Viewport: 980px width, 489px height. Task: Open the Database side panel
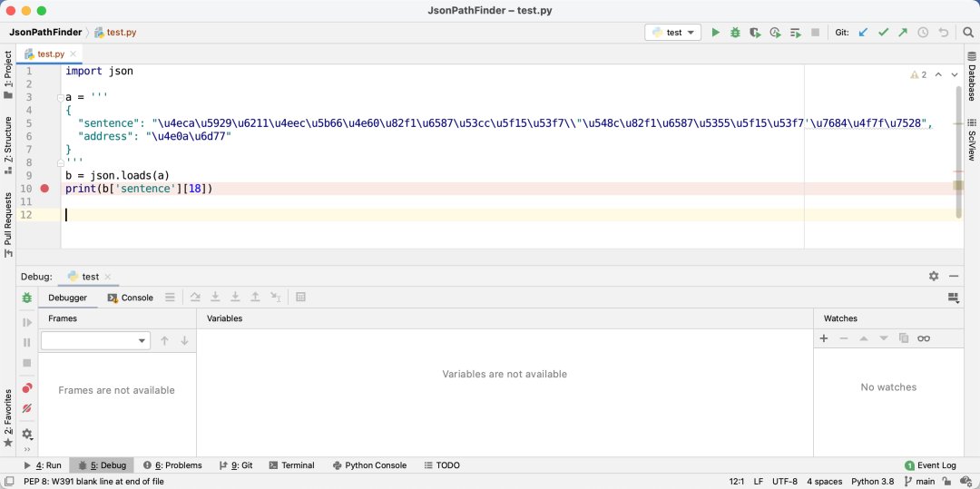[x=972, y=76]
